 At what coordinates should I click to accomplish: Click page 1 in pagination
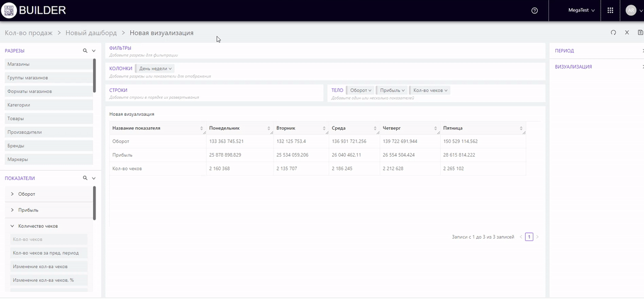(x=529, y=237)
